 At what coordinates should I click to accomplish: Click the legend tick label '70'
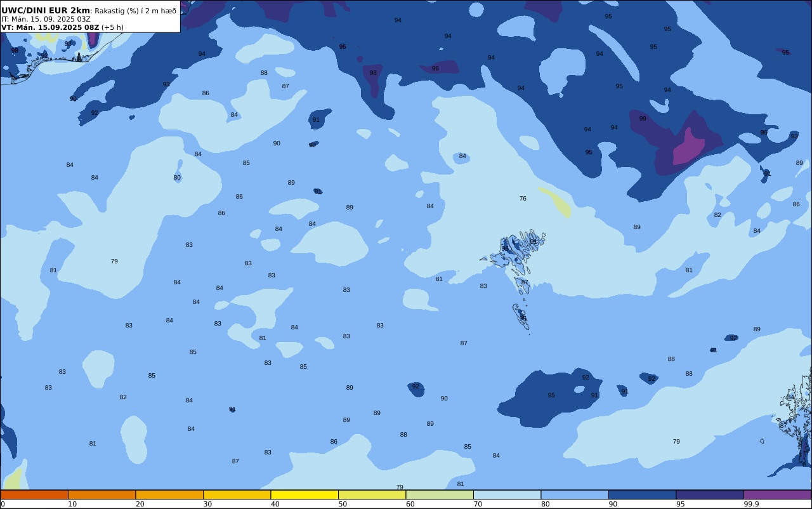click(478, 504)
